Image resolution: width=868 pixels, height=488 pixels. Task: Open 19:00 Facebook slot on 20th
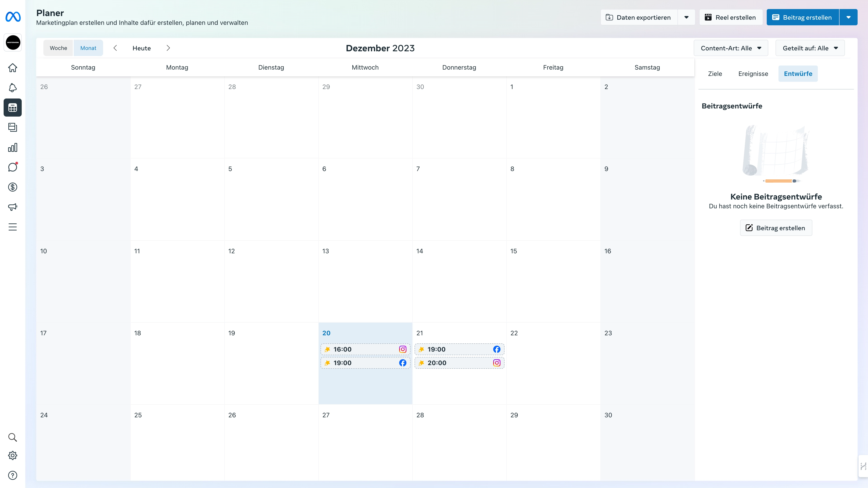(x=365, y=363)
